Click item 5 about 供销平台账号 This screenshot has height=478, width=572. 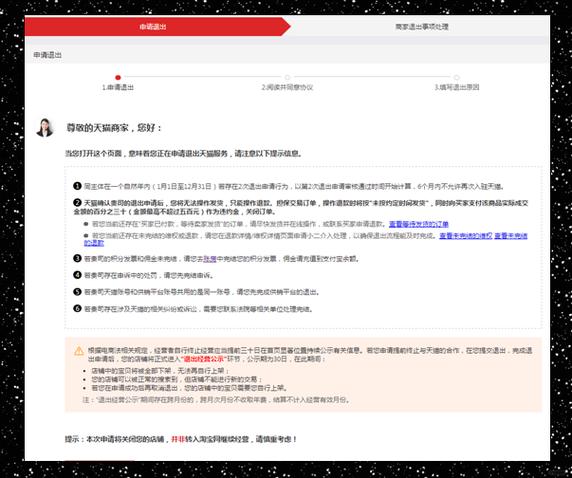[202, 292]
